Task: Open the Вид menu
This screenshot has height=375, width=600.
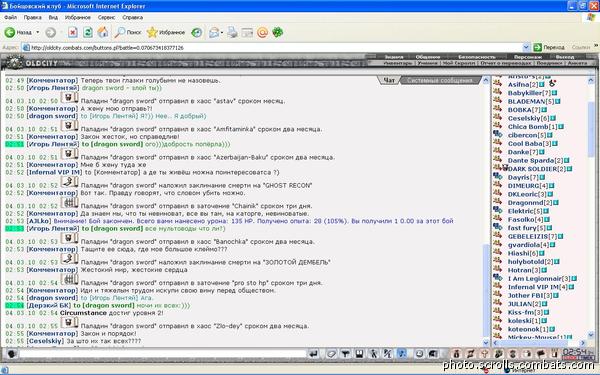Action: [53, 17]
